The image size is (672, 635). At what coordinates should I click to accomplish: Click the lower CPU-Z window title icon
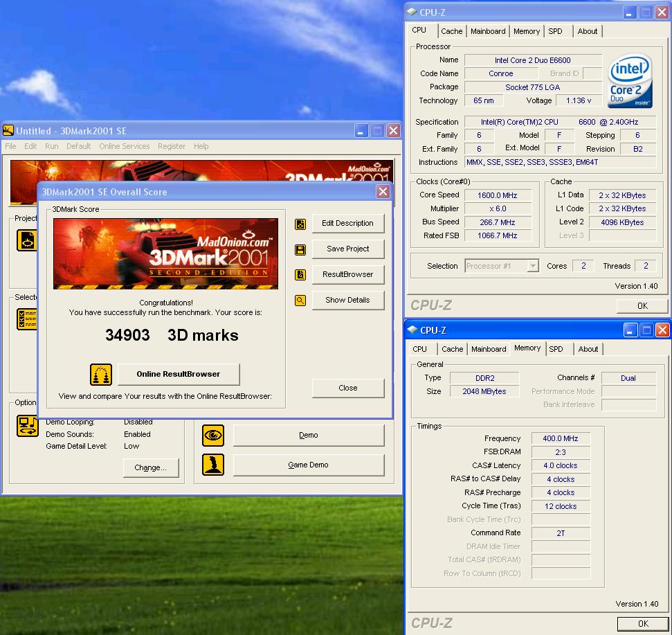[412, 330]
